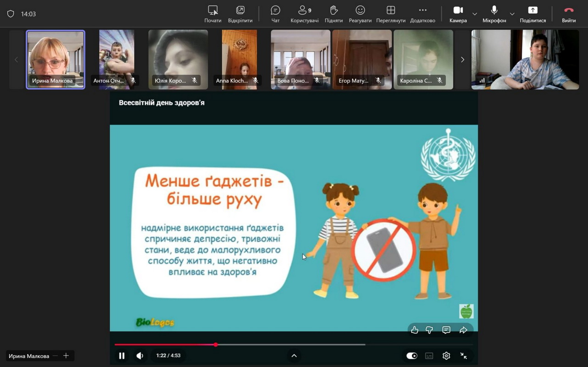
Task: Like the video with thumbs up
Action: coord(414,330)
